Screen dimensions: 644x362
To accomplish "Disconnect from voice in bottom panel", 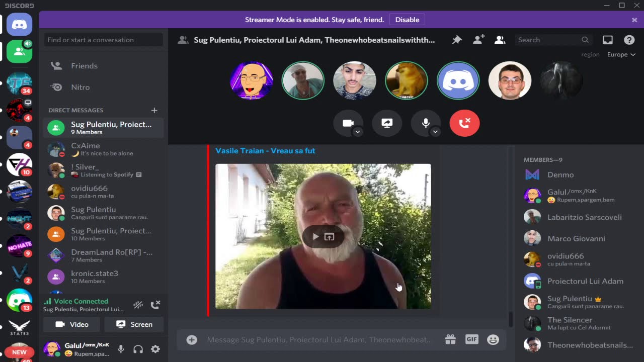I will click(155, 304).
